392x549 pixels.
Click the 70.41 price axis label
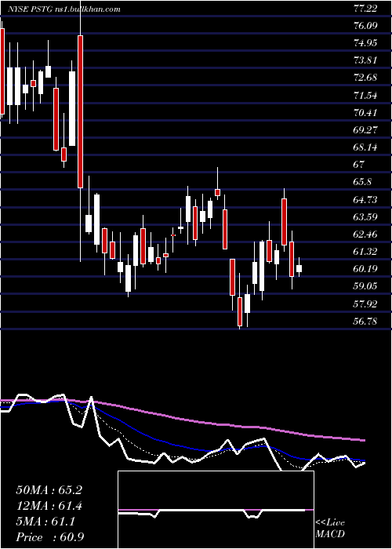365,113
